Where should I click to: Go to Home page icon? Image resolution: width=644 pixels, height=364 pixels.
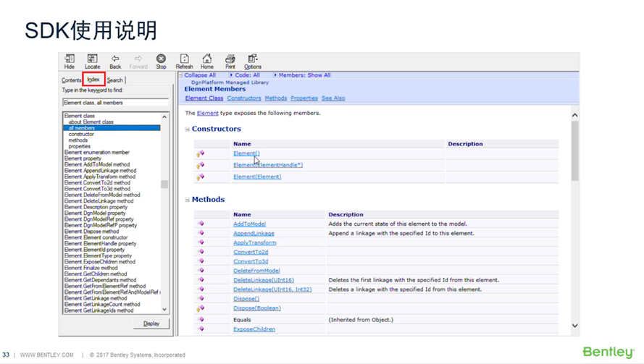pyautogui.click(x=207, y=62)
